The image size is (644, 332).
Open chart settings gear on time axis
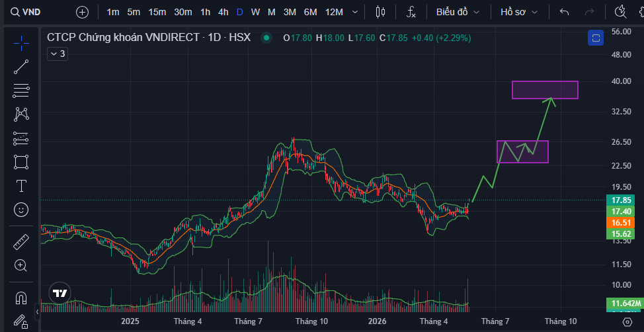(627, 321)
